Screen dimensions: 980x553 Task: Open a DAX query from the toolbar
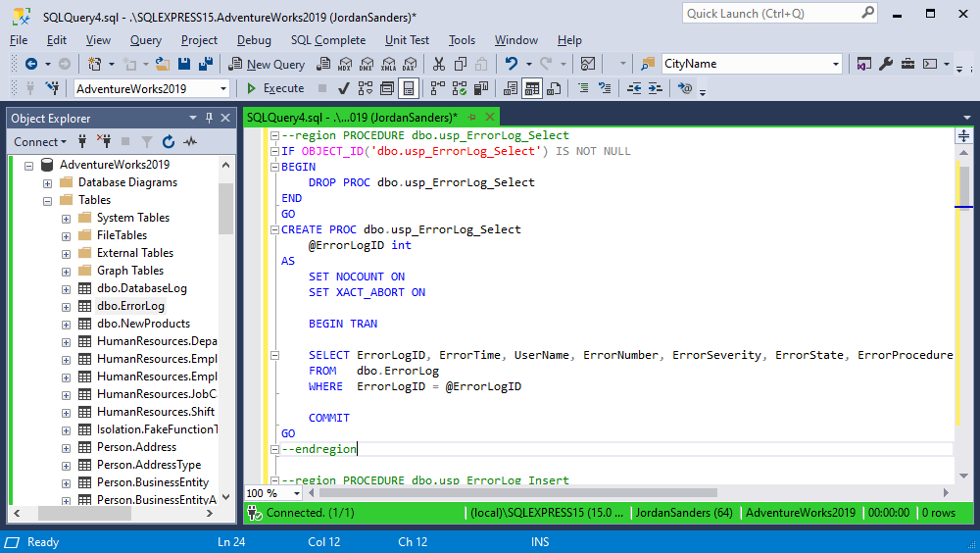pyautogui.click(x=410, y=64)
